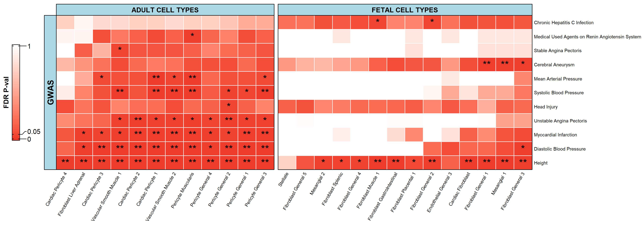The width and height of the screenshot is (644, 225).
Task: Select the Myocardial Infarction row label
Action: click(x=555, y=135)
